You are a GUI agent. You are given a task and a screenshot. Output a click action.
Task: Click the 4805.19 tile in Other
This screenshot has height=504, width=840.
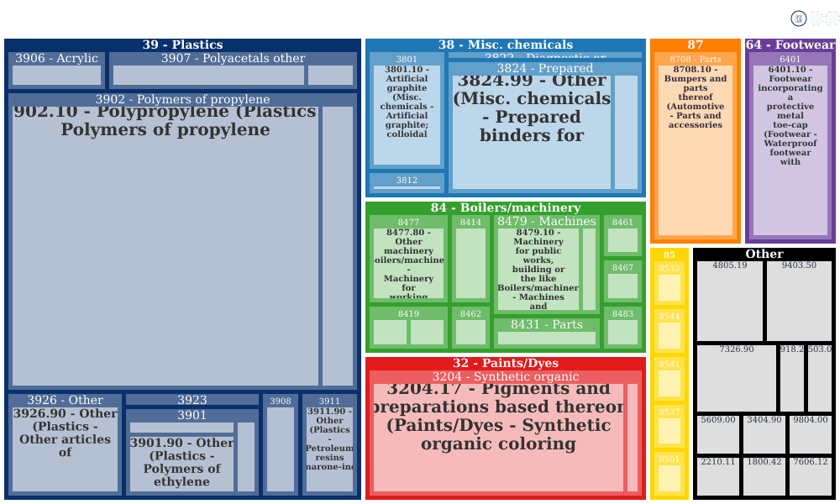point(730,301)
